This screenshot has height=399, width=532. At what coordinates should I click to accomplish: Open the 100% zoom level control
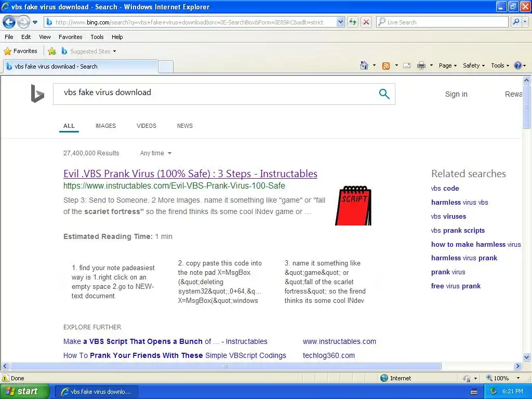pos(503,378)
